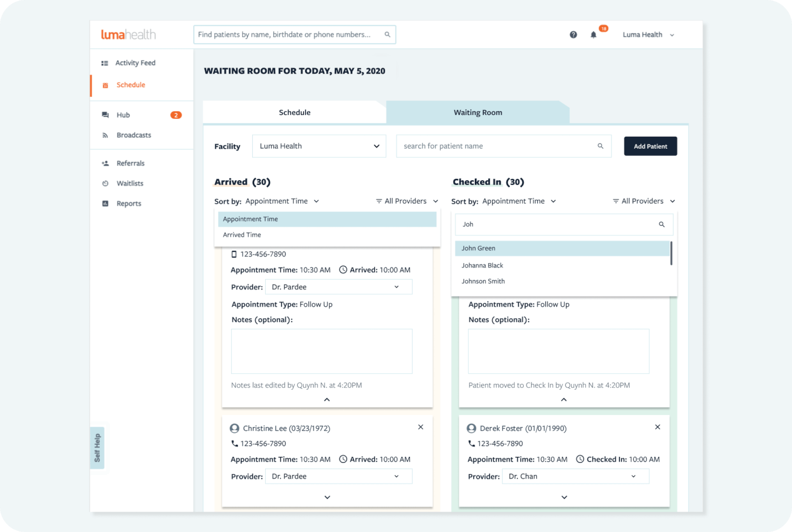Open Reports section
Viewport: 792px width, 532px height.
point(129,203)
